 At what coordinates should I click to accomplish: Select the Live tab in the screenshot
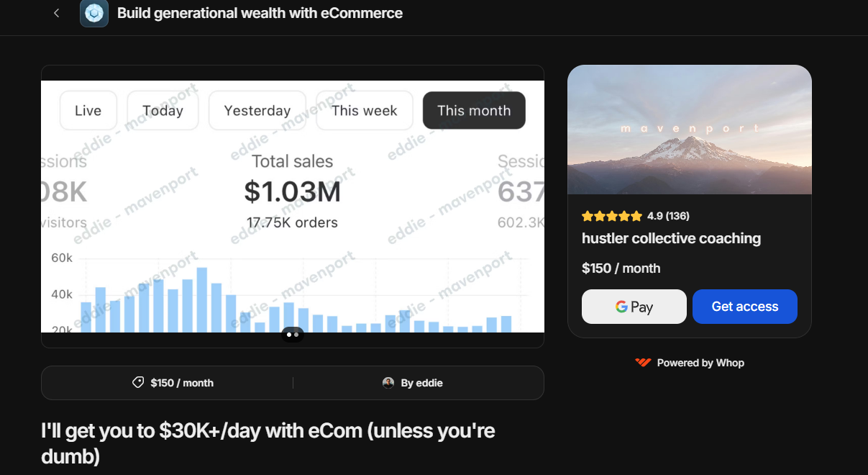pos(88,110)
